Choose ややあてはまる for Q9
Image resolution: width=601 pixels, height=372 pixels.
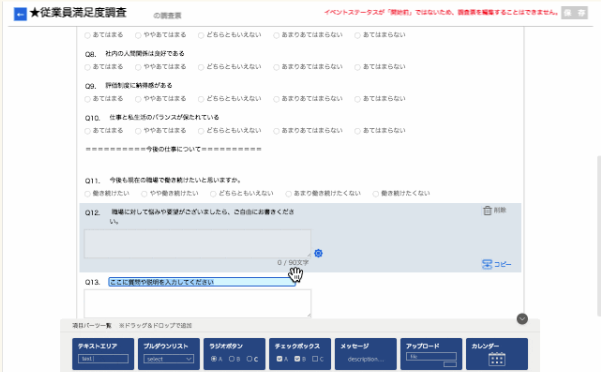click(138, 99)
